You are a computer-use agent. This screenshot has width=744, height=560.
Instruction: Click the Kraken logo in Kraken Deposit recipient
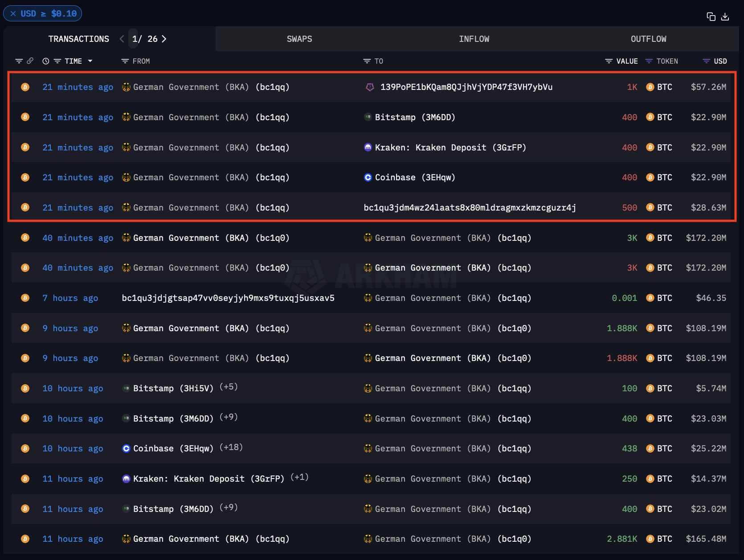tap(368, 147)
